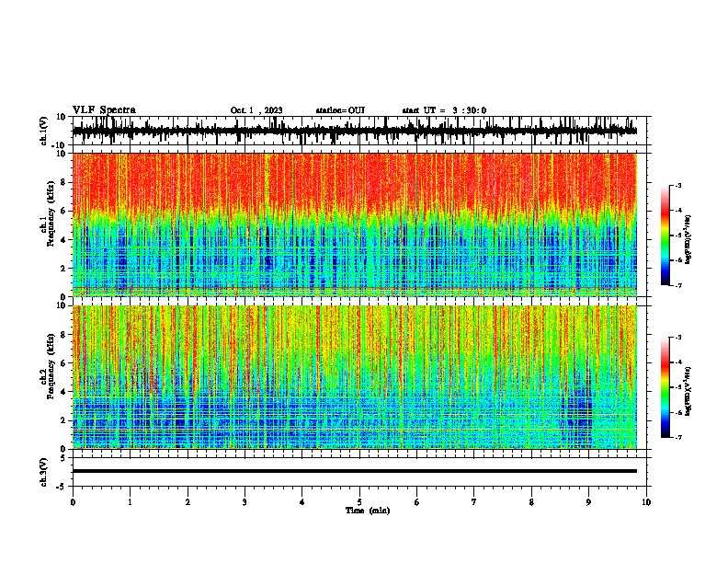
Task: Click the 1 minute tick label on time axis
Action: click(x=130, y=502)
